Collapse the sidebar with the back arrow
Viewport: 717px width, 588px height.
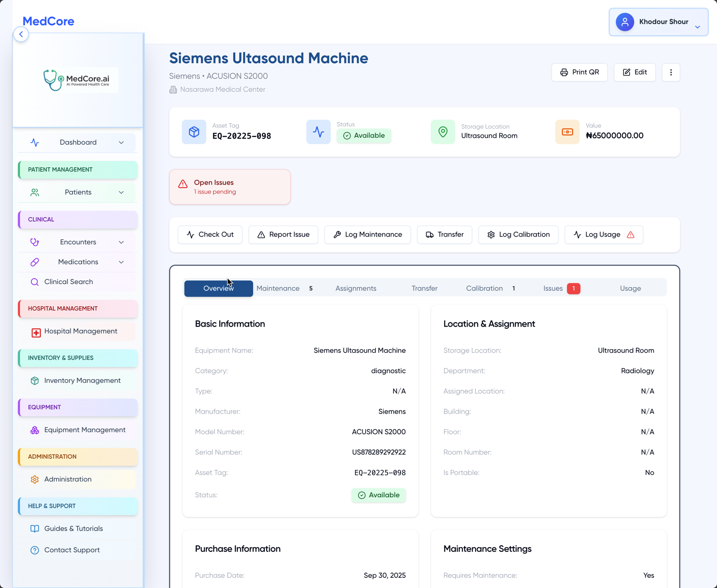[x=21, y=35]
